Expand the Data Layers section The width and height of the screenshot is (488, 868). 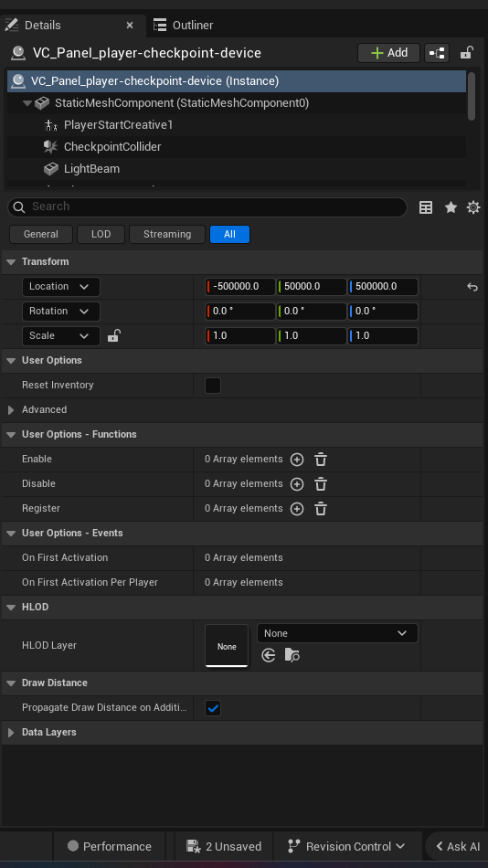click(x=11, y=733)
